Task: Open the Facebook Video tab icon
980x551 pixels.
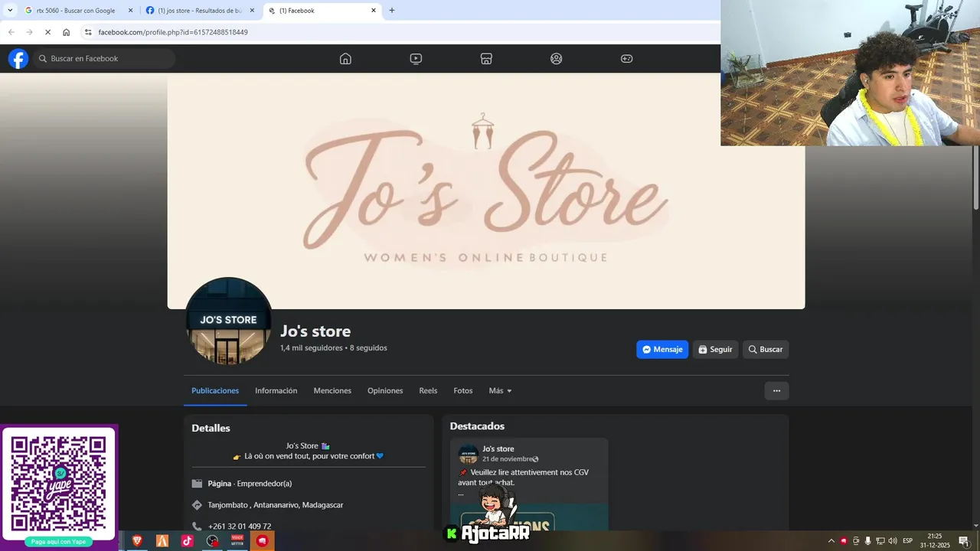Action: click(x=416, y=59)
